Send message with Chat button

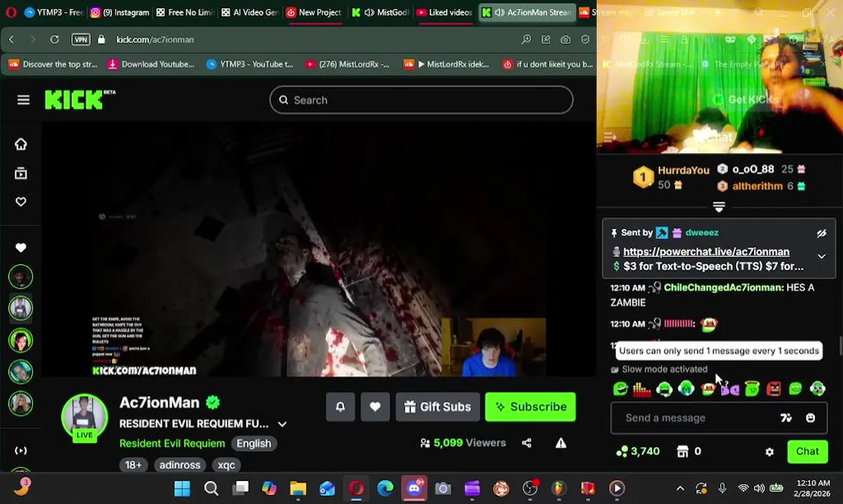tap(807, 451)
